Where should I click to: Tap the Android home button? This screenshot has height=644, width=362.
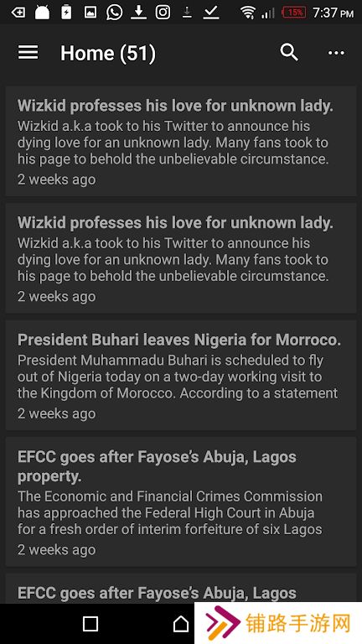pyautogui.click(x=181, y=624)
